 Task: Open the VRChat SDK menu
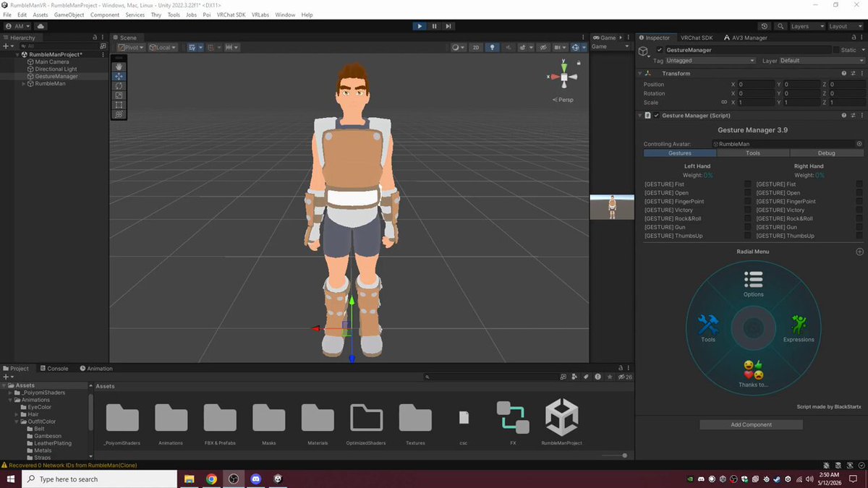[231, 14]
